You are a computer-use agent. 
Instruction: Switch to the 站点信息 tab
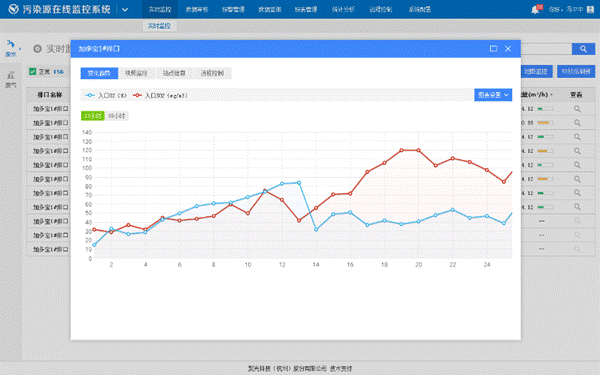tap(174, 73)
